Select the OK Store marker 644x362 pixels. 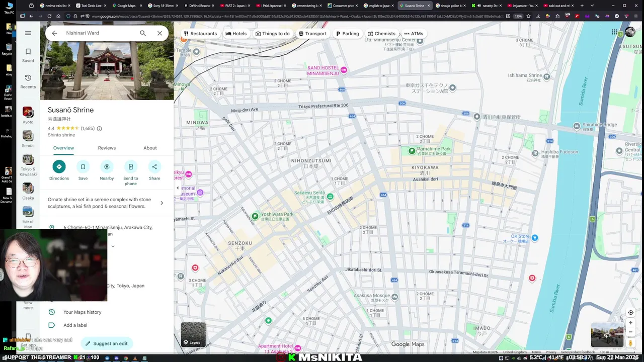pyautogui.click(x=535, y=238)
